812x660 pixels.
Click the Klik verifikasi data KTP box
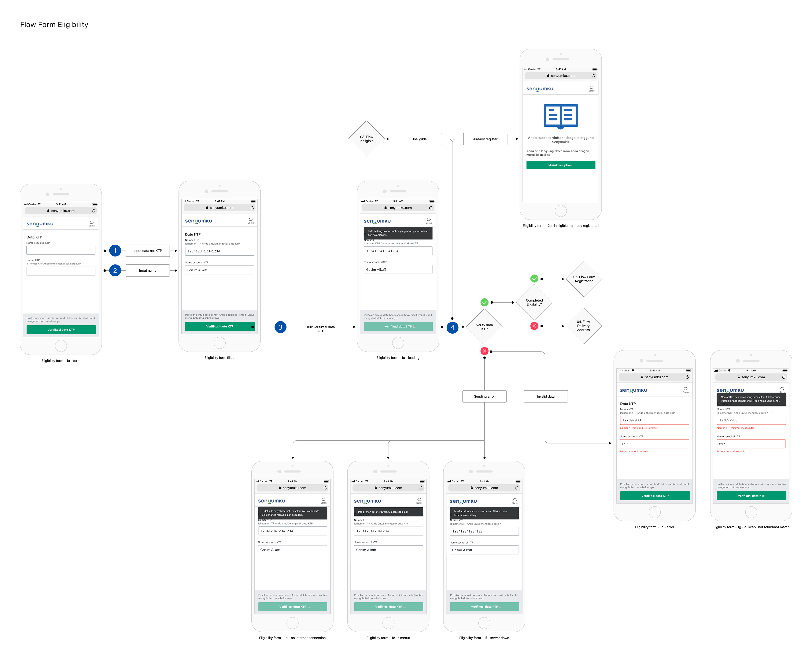[321, 327]
